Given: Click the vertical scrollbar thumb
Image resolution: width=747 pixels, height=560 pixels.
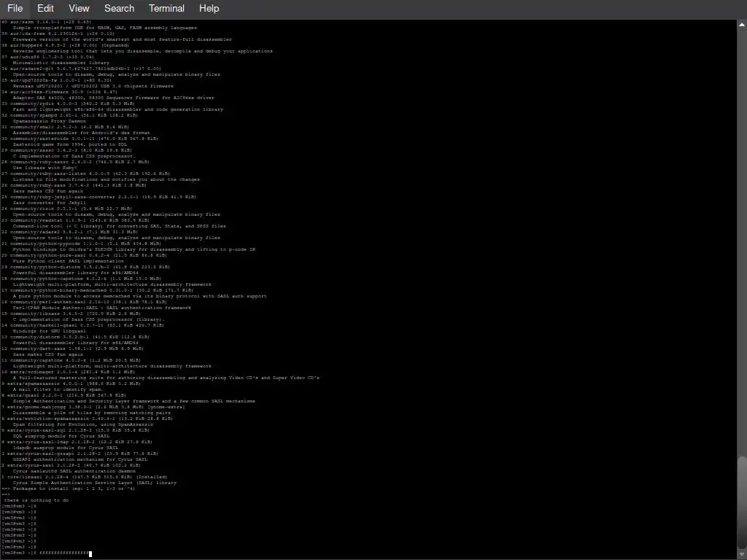Looking at the screenshot, I should tap(742, 502).
